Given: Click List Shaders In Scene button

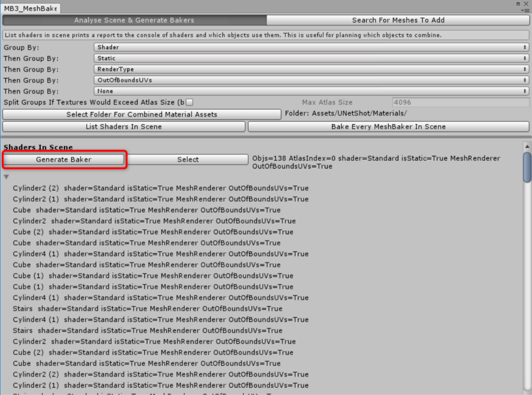Looking at the screenshot, I should click(124, 127).
